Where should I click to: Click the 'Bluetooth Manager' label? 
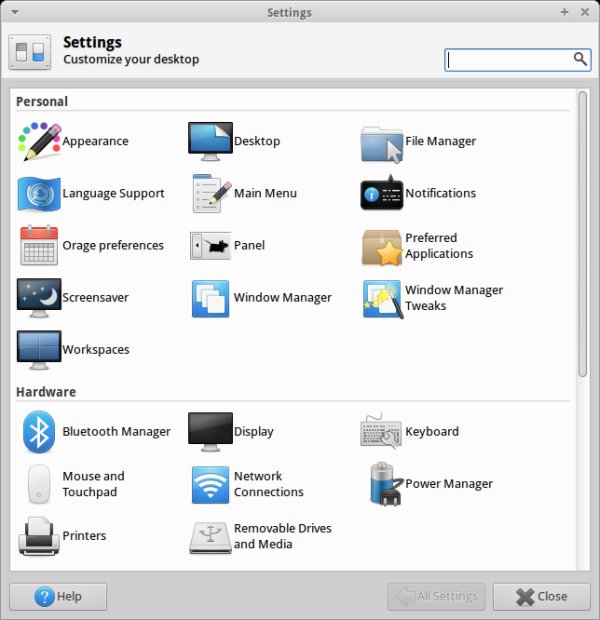coord(117,431)
